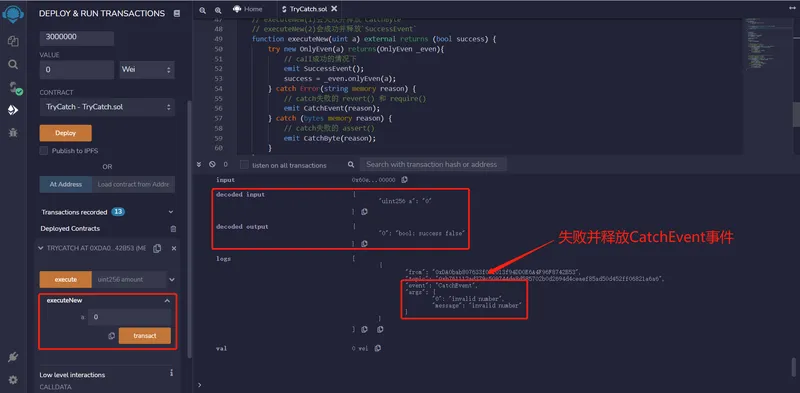Image resolution: width=800 pixels, height=393 pixels.
Task: Click the 'Low level interactions' heading
Action: pos(72,375)
